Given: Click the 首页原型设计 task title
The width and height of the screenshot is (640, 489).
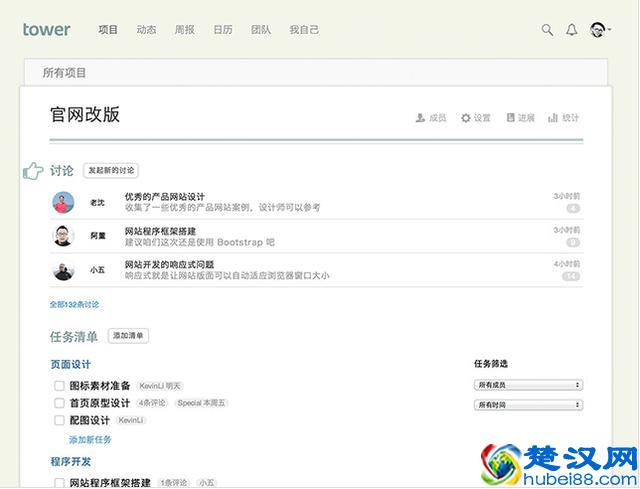Looking at the screenshot, I should coord(100,403).
